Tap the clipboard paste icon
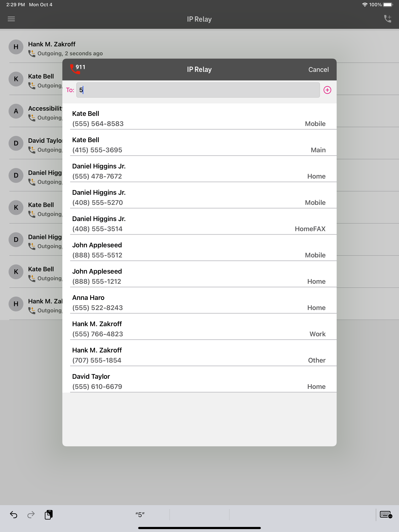Image resolution: width=399 pixels, height=532 pixels. 49,514
